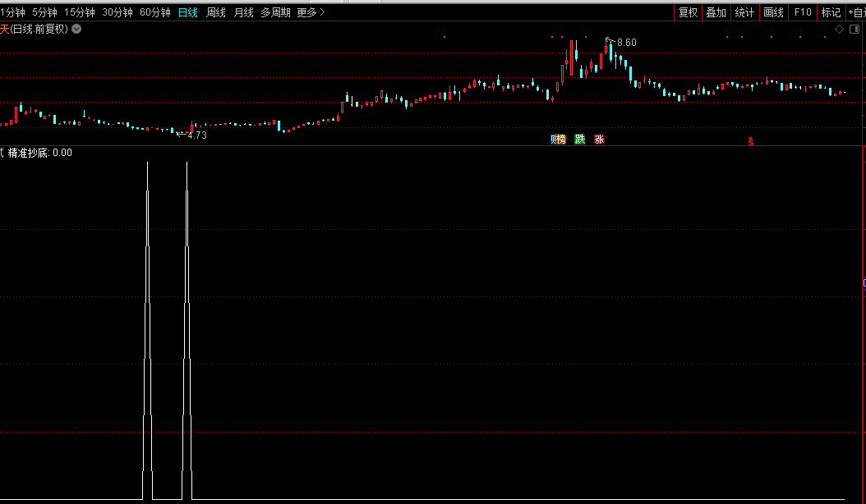Click the red S signal marker
Viewport: 866px width, 504px height.
coord(750,141)
